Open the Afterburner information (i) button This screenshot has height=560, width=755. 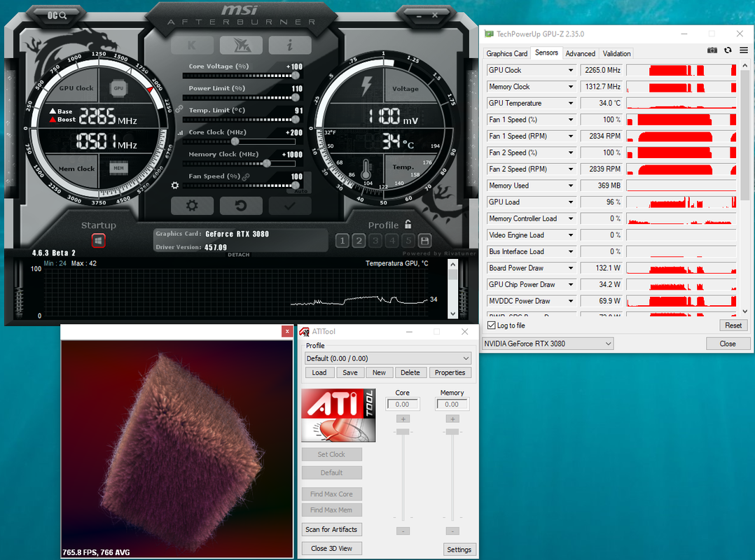290,45
